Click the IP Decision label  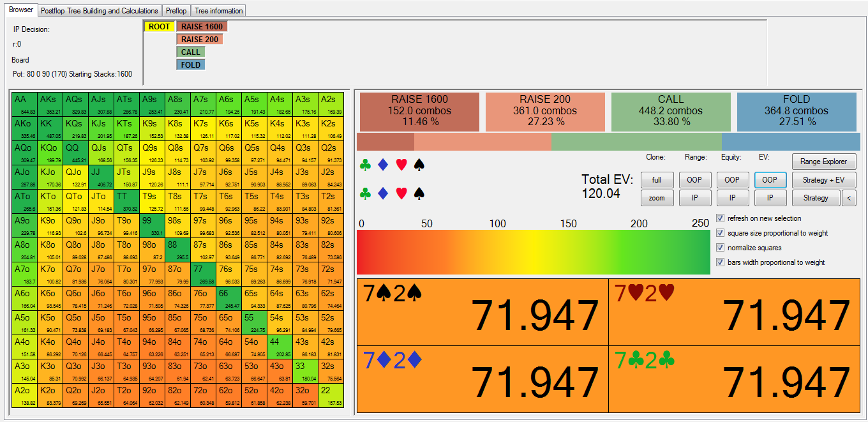(31, 29)
